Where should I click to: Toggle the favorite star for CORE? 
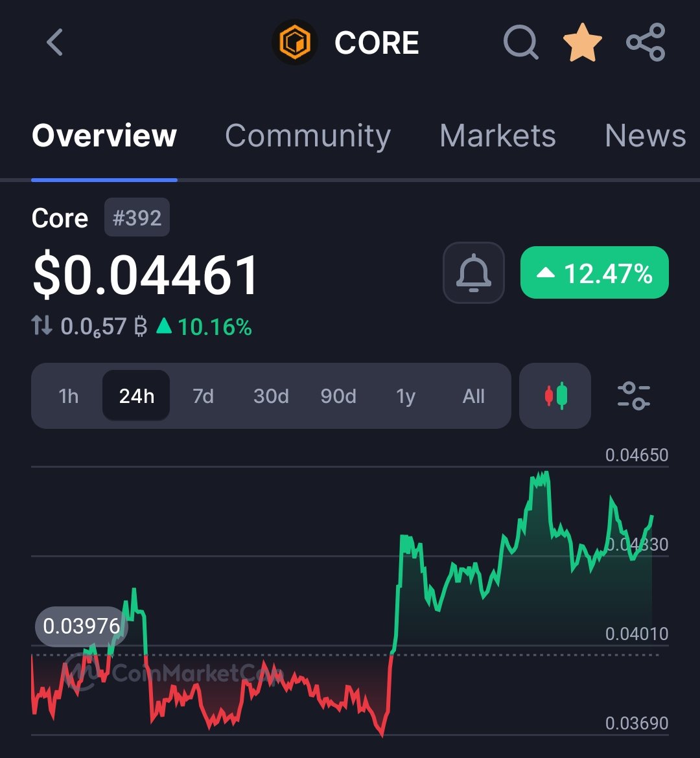(x=583, y=43)
